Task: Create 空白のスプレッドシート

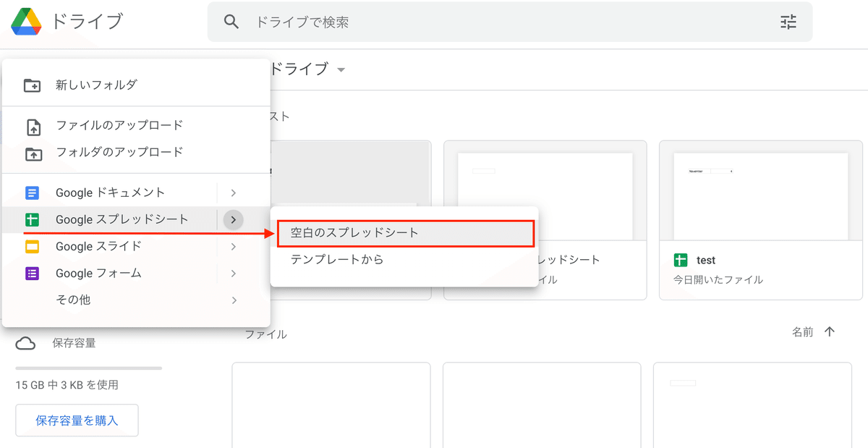Action: (x=404, y=233)
